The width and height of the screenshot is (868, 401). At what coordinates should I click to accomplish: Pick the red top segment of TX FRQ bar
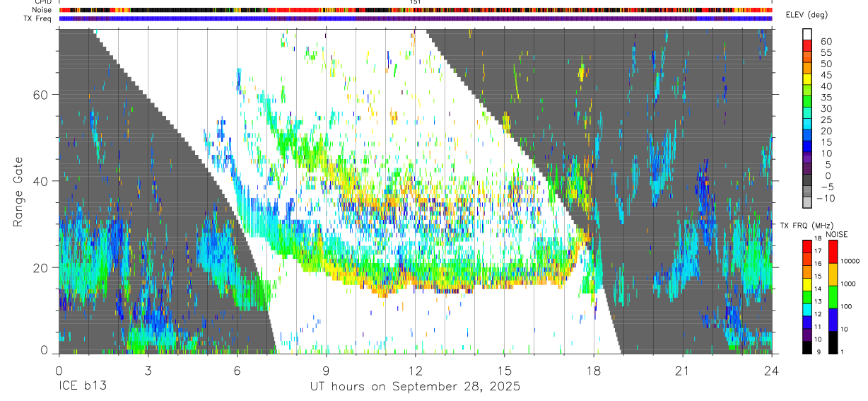pyautogui.click(x=807, y=247)
